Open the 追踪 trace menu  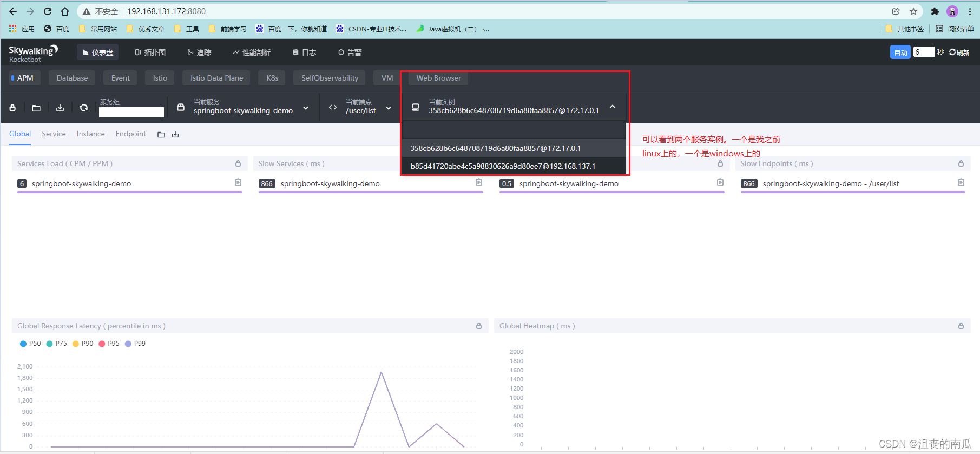click(200, 52)
